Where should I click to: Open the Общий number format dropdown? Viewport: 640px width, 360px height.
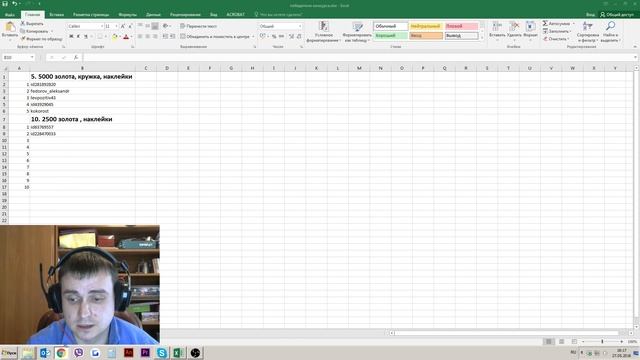[300, 26]
